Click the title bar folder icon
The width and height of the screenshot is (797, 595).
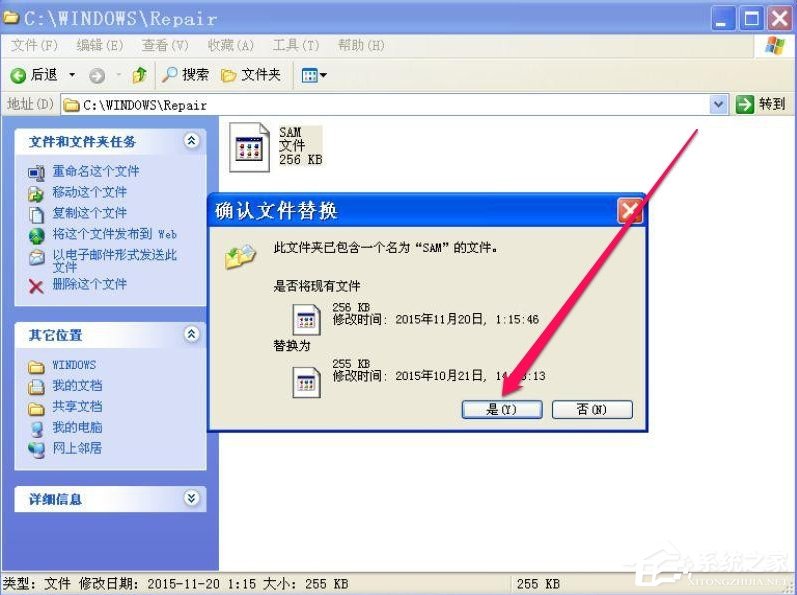(x=11, y=18)
